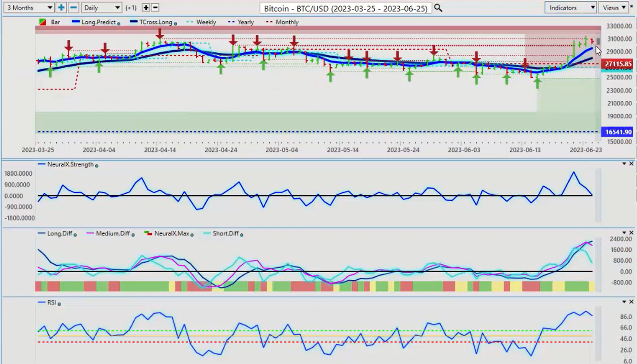The width and height of the screenshot is (637, 364).
Task: Click the Bitcoin BTC/USD symbol search field
Action: tap(346, 8)
